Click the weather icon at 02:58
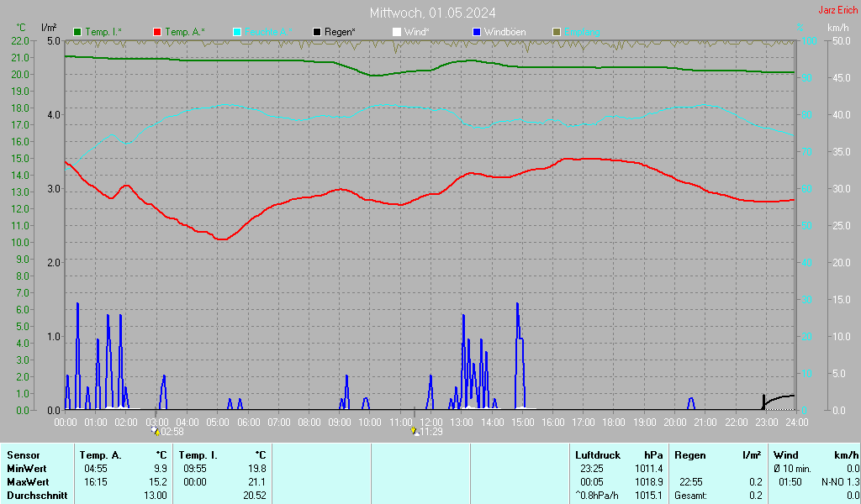The height and width of the screenshot is (504, 861). click(x=155, y=431)
